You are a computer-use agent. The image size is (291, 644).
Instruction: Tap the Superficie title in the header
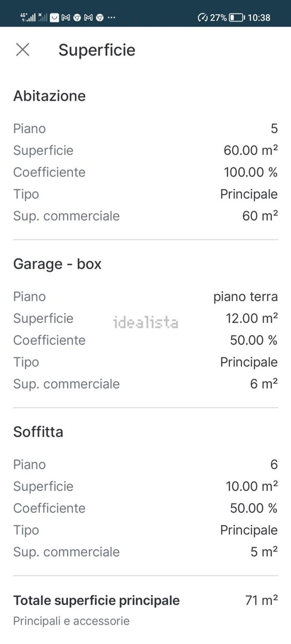(97, 50)
